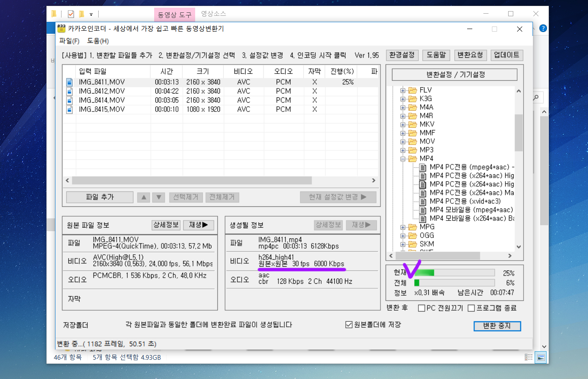Click preset tree vertical scrollbar thumb
588x379 pixels.
tap(519, 132)
